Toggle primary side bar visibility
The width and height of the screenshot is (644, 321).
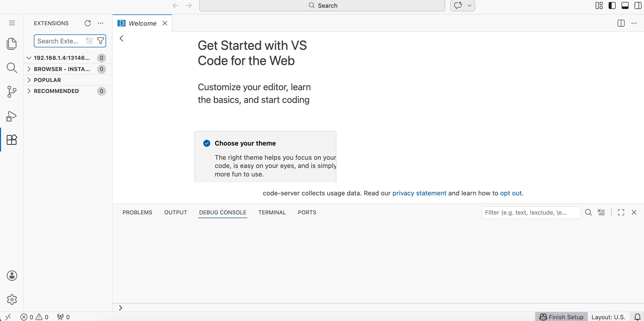pos(612,5)
